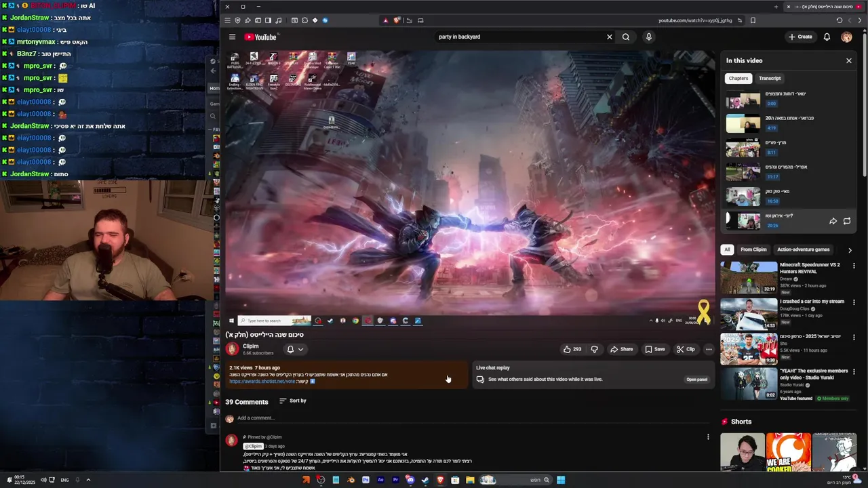Open options for DougDoug Clips video
This screenshot has height=488, width=868.
[854, 302]
